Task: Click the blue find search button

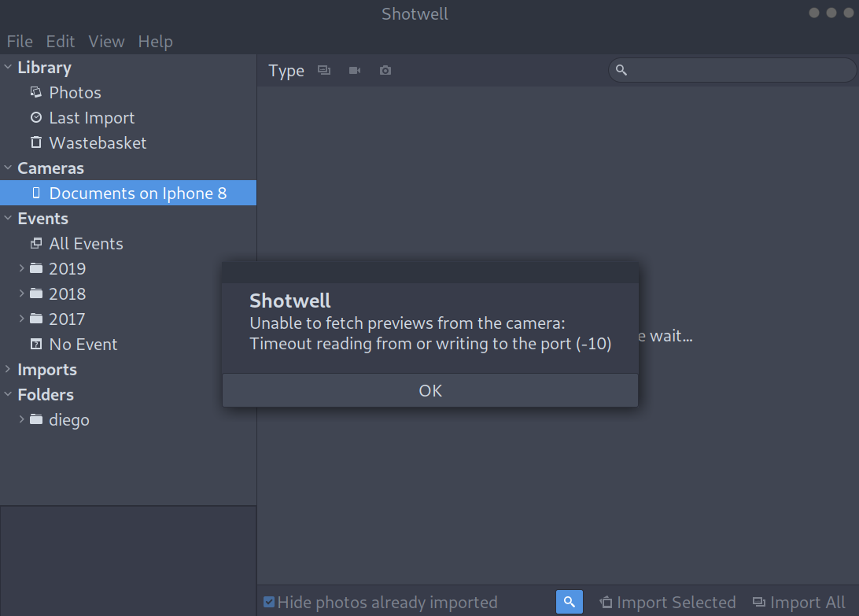Action: 570,602
